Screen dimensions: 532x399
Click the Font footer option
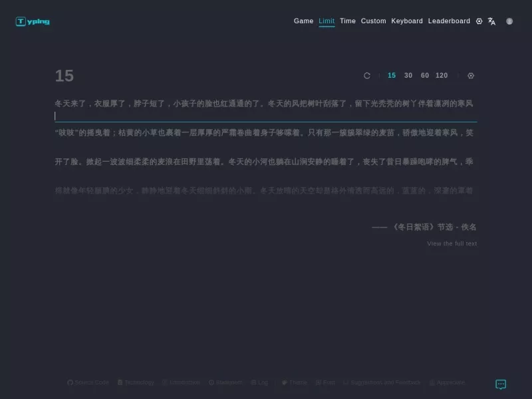(325, 382)
